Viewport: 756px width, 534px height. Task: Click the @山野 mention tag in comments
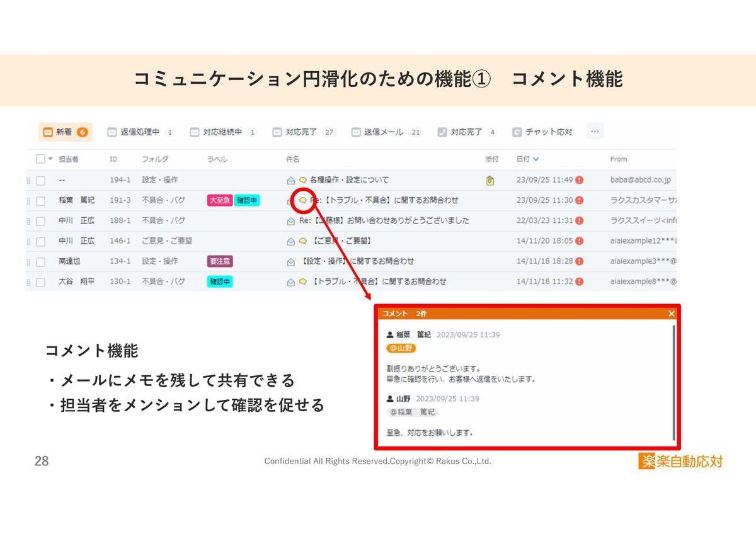[401, 348]
